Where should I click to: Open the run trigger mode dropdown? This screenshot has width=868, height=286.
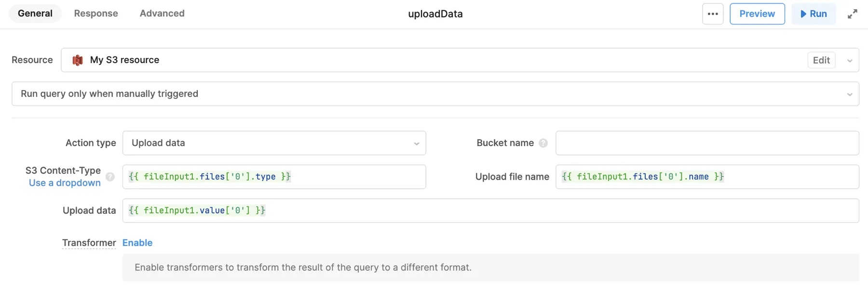(435, 94)
